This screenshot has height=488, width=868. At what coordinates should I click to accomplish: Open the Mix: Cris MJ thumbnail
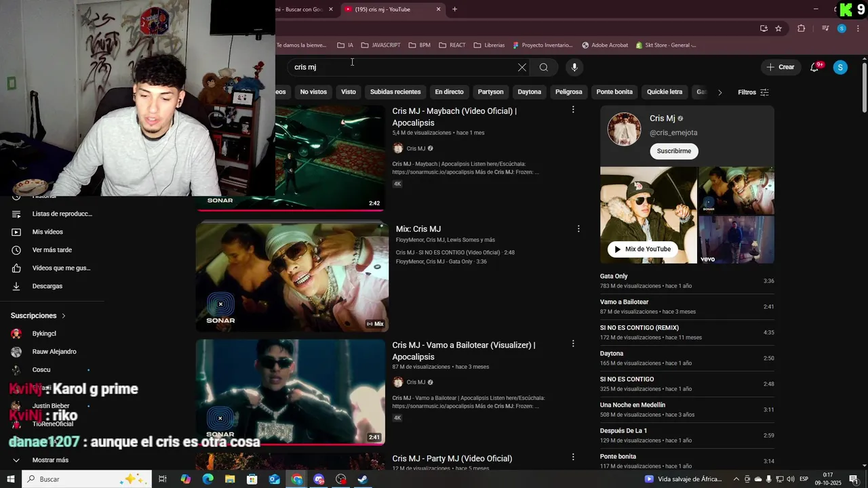(x=292, y=277)
